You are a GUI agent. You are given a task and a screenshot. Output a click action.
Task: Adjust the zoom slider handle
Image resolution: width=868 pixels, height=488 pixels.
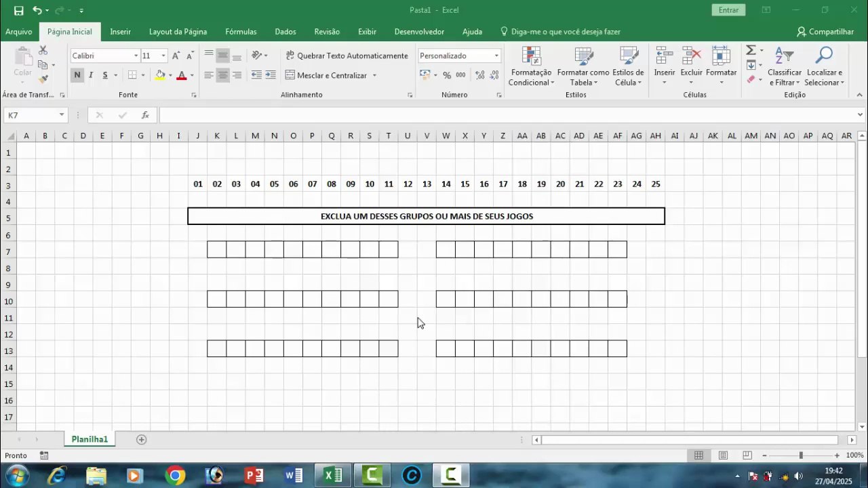click(801, 455)
